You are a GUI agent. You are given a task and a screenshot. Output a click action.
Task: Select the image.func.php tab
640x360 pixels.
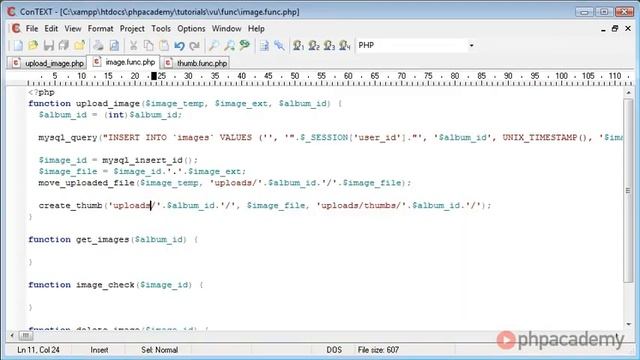coord(124,62)
